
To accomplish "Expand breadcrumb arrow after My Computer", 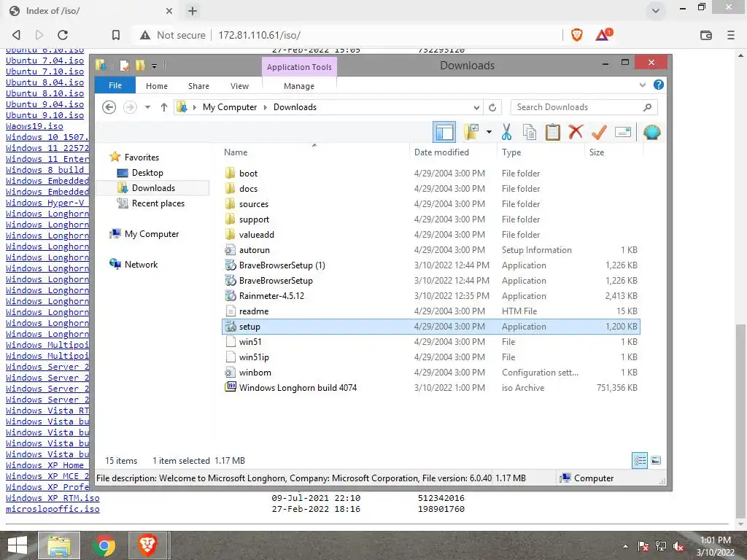I will pos(266,107).
